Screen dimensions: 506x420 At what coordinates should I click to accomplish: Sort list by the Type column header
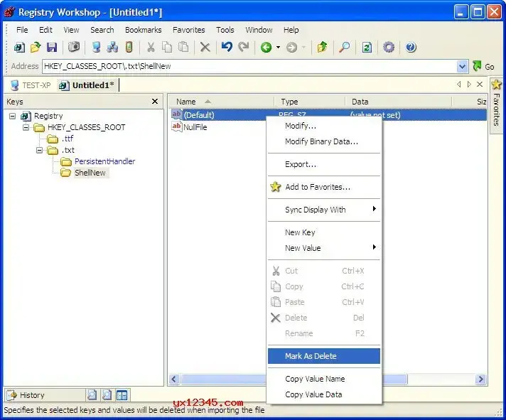309,102
